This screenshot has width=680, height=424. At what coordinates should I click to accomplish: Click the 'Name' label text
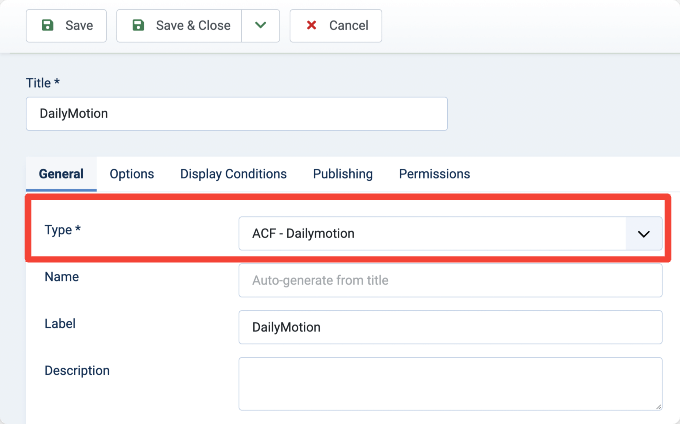click(x=62, y=277)
